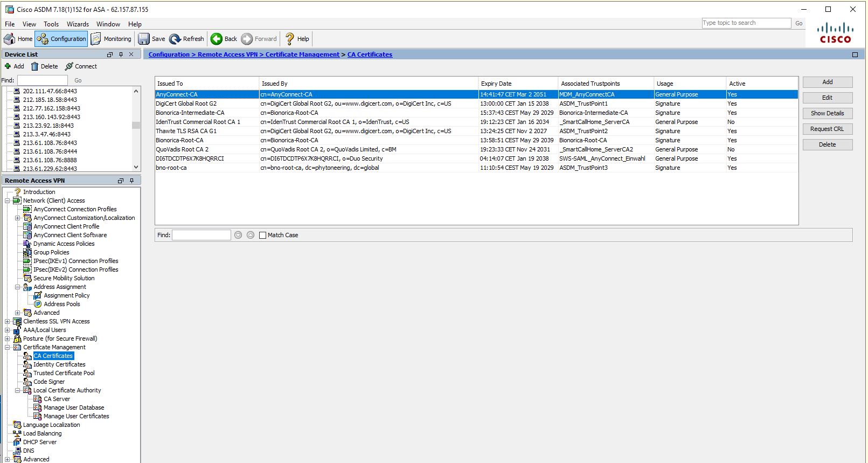Viewport: 868px width, 463px height.
Task: Refresh the ASDM configuration
Action: (x=187, y=39)
